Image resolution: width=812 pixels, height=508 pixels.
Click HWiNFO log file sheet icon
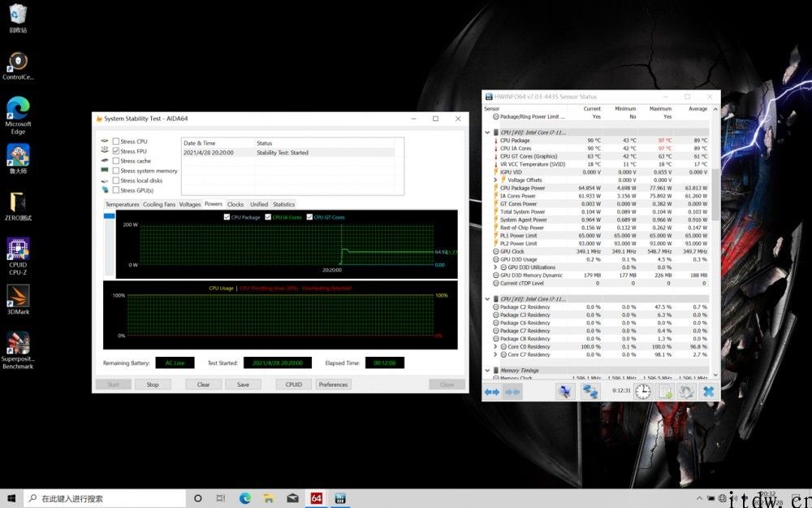tap(666, 392)
